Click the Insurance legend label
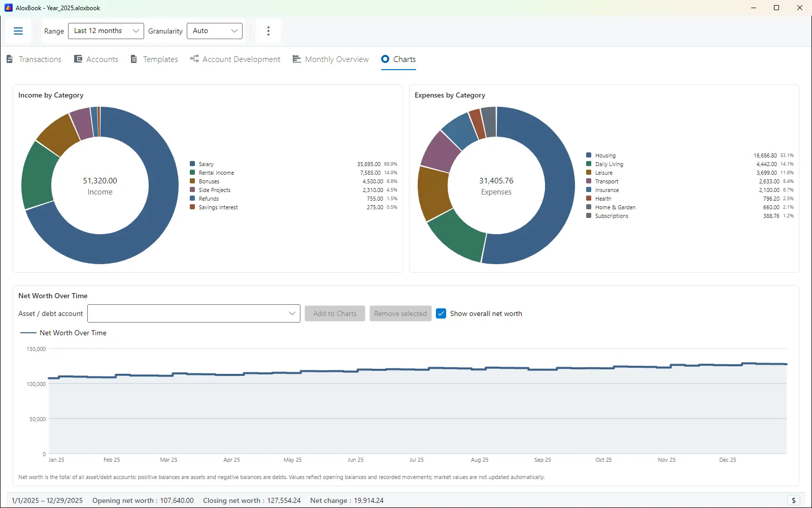The image size is (812, 508). [x=607, y=190]
